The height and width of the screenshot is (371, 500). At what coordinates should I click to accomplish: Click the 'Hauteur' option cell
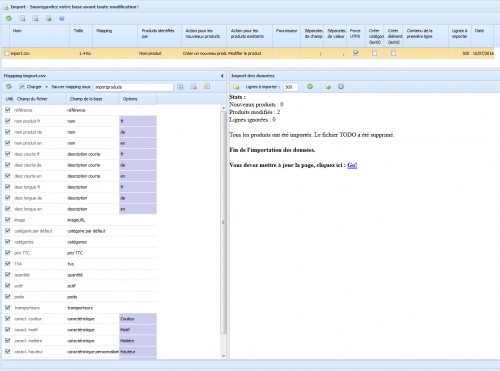[138, 352]
